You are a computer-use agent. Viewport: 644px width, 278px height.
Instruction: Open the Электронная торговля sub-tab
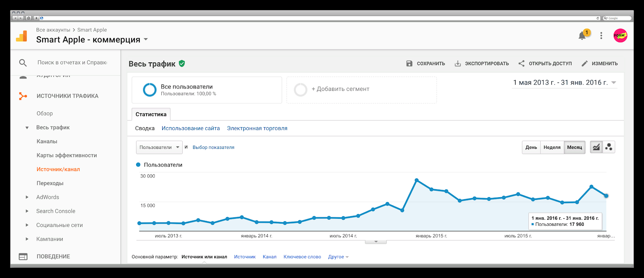257,128
